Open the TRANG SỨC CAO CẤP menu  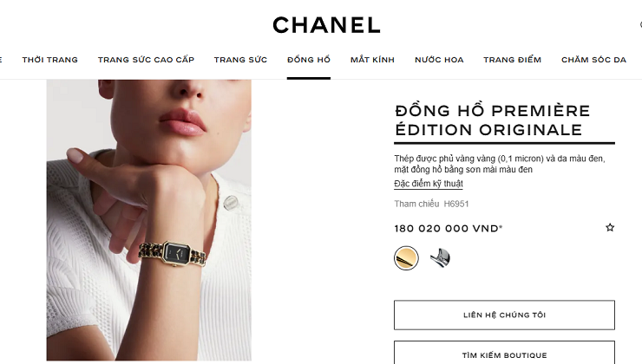point(146,60)
